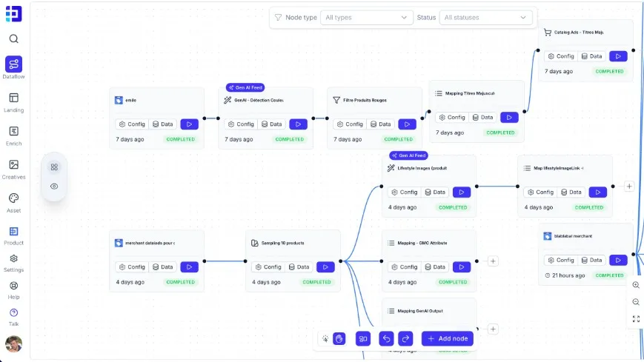Run the Map lifestyleImageLink node

pyautogui.click(x=597, y=192)
